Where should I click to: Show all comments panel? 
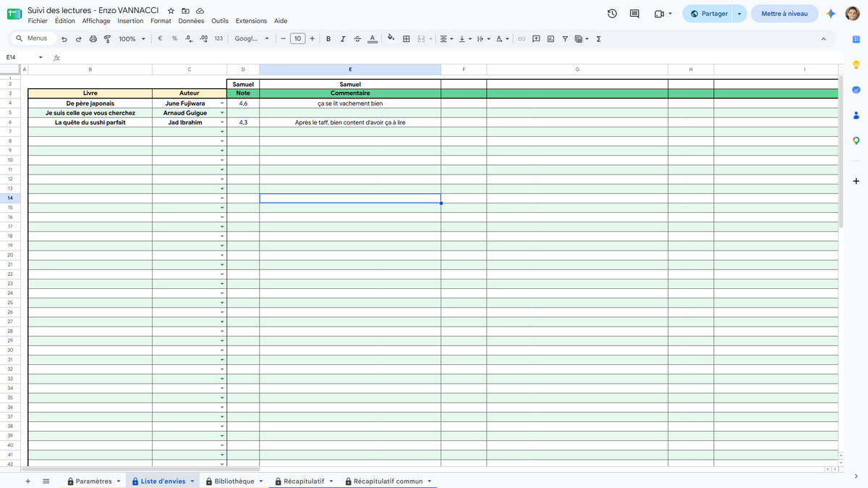coord(634,14)
